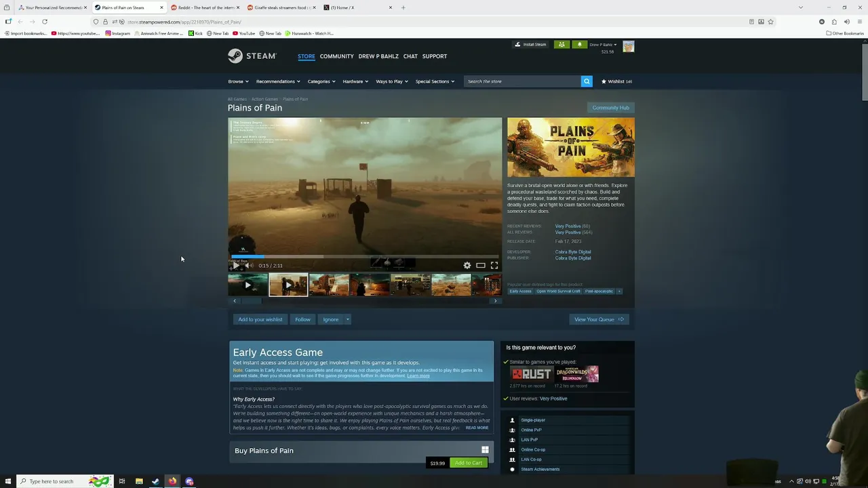Click the Steam logo in the header
Image resolution: width=868 pixels, height=488 pixels.
pos(252,56)
